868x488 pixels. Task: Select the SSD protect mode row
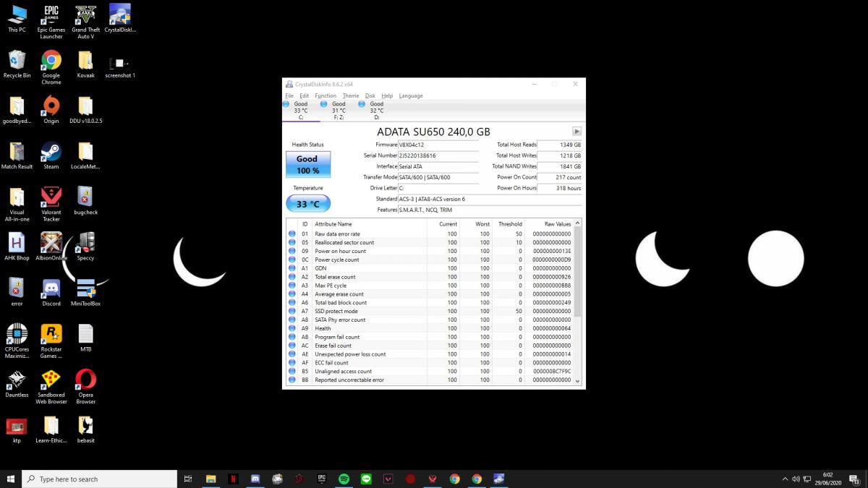(430, 311)
